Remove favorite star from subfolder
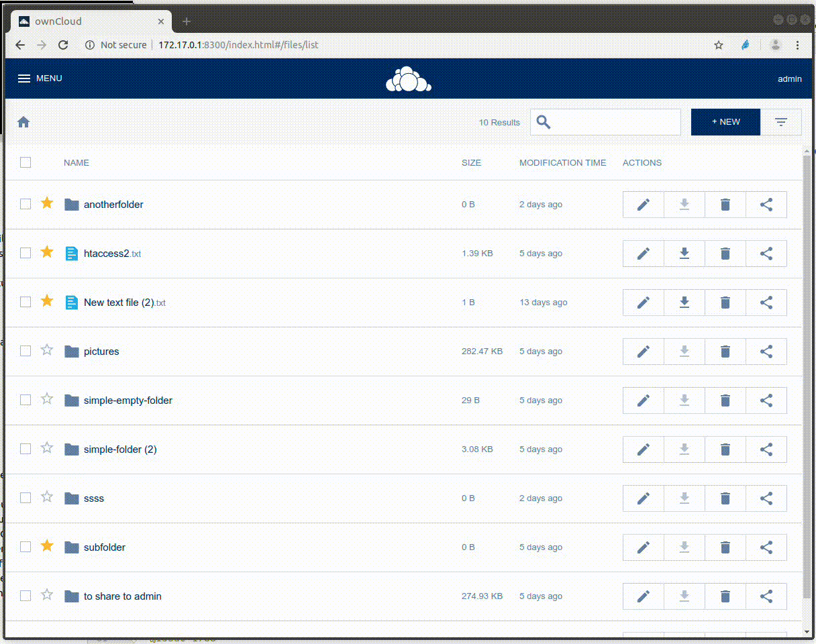 (47, 545)
